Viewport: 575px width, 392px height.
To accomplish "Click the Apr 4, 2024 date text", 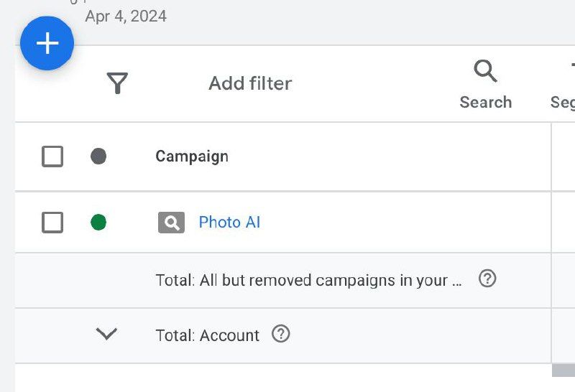I will [x=126, y=17].
